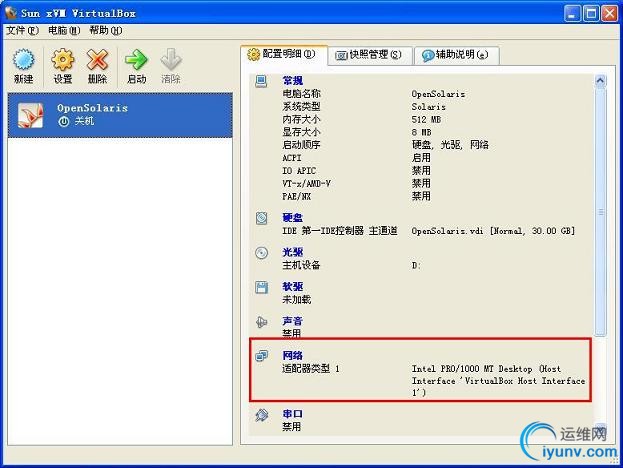Minimize the VirtualBox window
Screen dimensions: 623x468
(x=572, y=14)
